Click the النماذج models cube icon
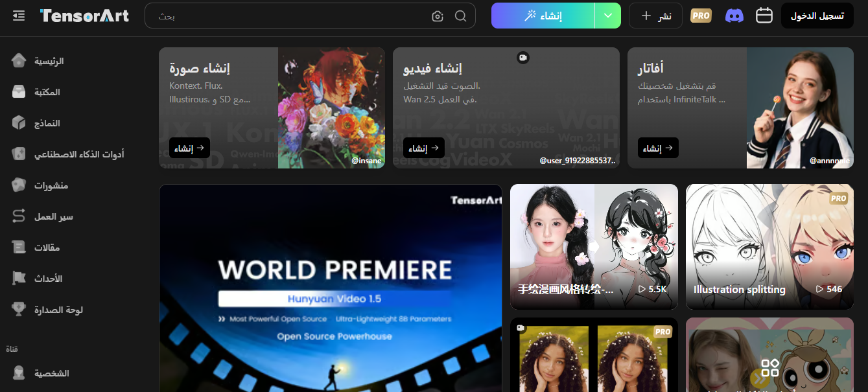 coord(19,123)
